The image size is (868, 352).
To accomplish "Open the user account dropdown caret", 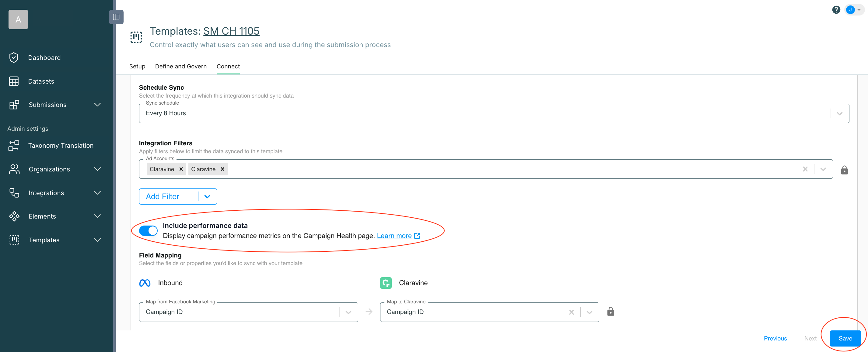I will (x=859, y=10).
